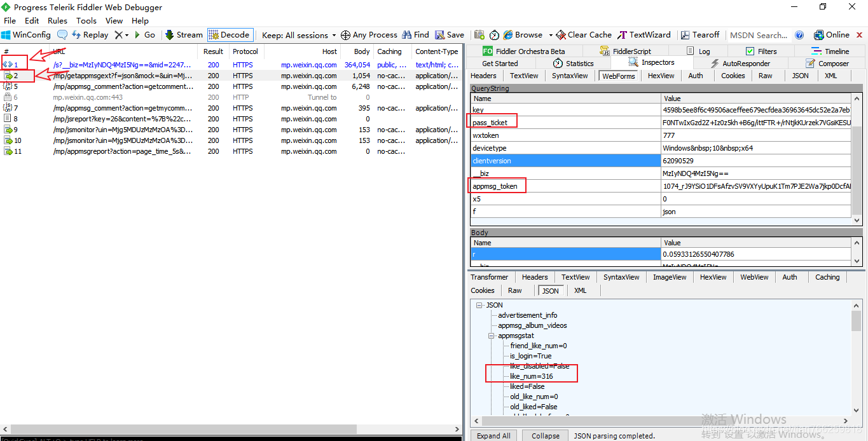
Task: Select session 8 jsreport row
Action: coord(231,119)
